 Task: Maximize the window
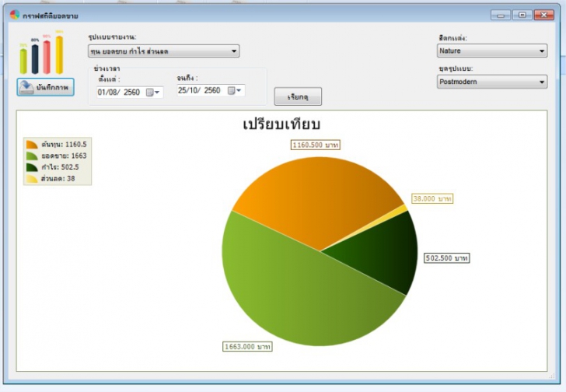(522, 15)
